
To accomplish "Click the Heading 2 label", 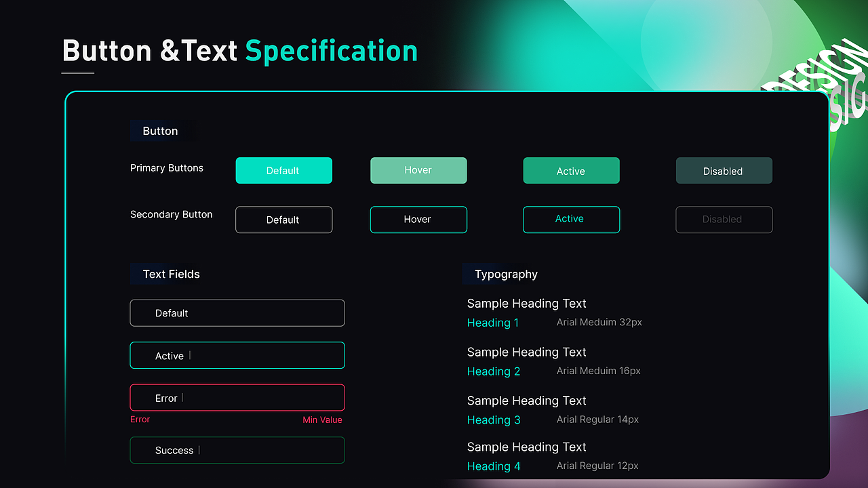I will point(494,371).
